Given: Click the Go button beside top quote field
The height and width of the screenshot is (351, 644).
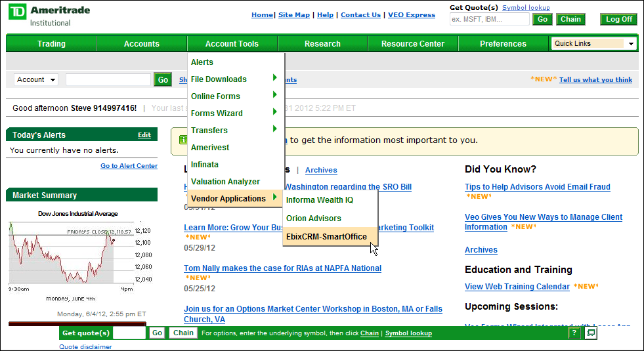Looking at the screenshot, I should [x=542, y=19].
